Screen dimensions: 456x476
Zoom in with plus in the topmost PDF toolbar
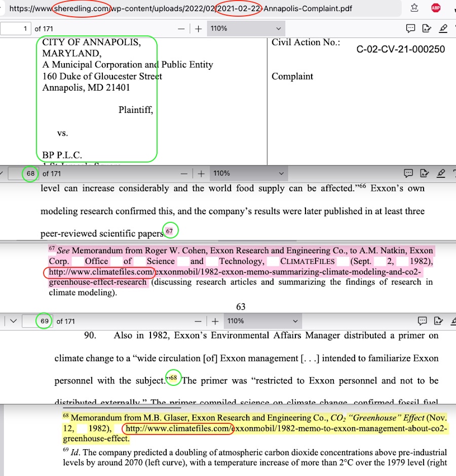pyautogui.click(x=199, y=29)
